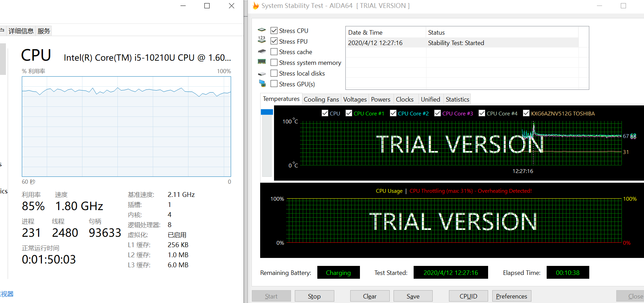Viewport: 644px width, 303px height.
Task: Click the Save button
Action: (x=413, y=296)
